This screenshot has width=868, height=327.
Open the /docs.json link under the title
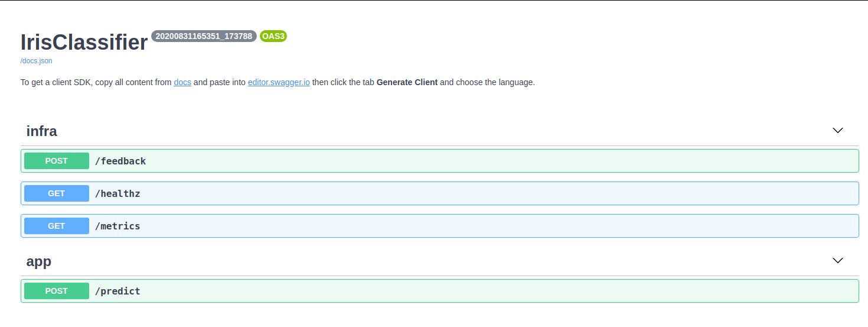(x=36, y=61)
